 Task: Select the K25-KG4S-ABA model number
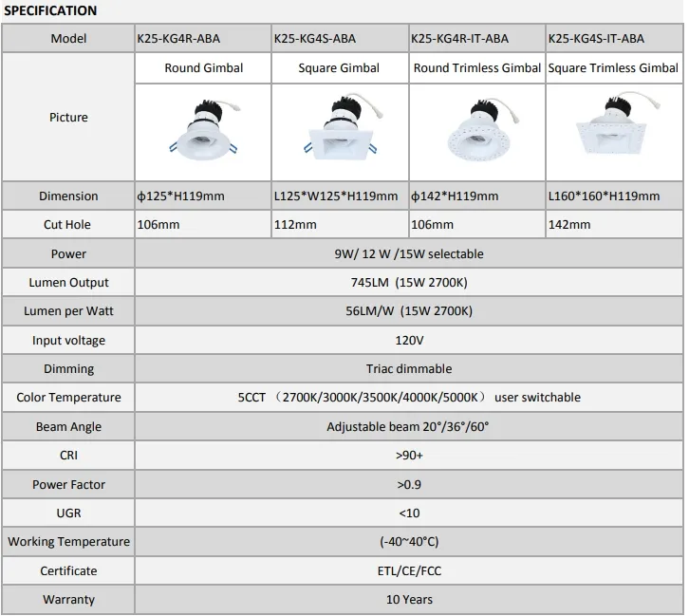(x=315, y=39)
